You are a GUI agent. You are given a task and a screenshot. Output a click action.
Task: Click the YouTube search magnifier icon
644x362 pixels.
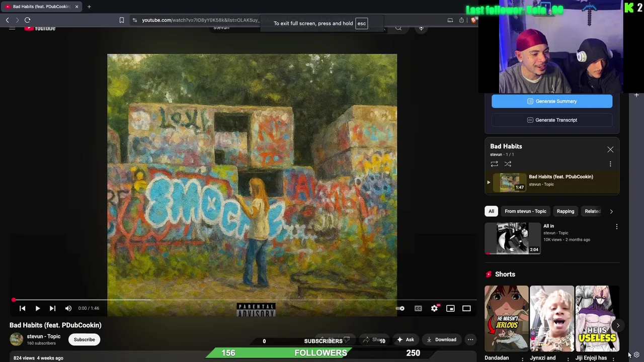tap(398, 28)
